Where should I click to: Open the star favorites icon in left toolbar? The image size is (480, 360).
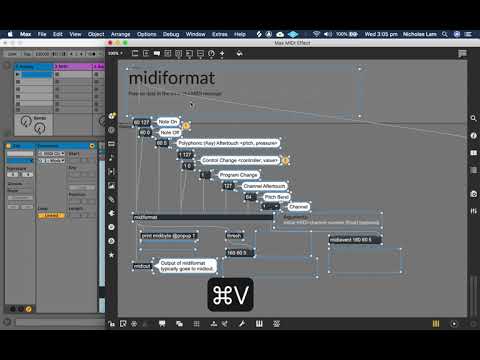click(112, 255)
